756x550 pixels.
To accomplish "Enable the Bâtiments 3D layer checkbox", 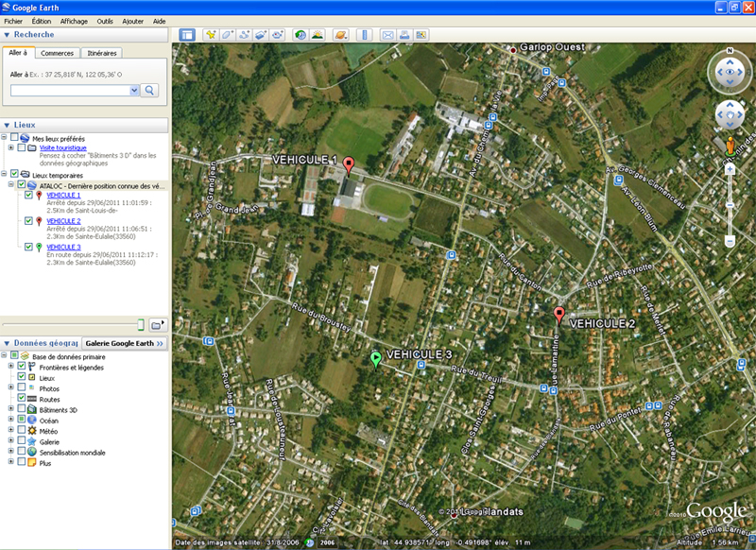I will (21, 409).
